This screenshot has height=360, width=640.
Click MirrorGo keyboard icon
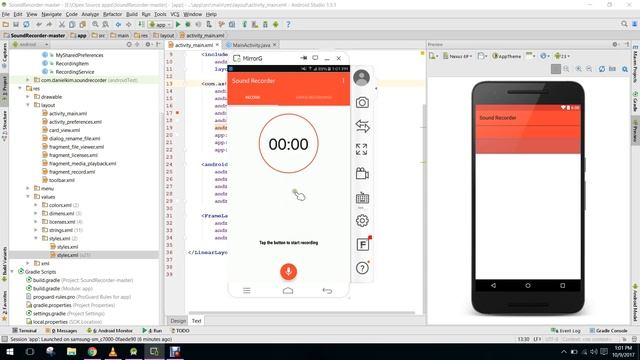point(362,198)
